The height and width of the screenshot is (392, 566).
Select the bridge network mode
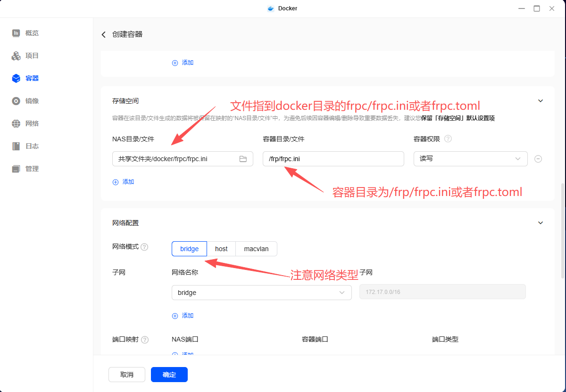189,249
